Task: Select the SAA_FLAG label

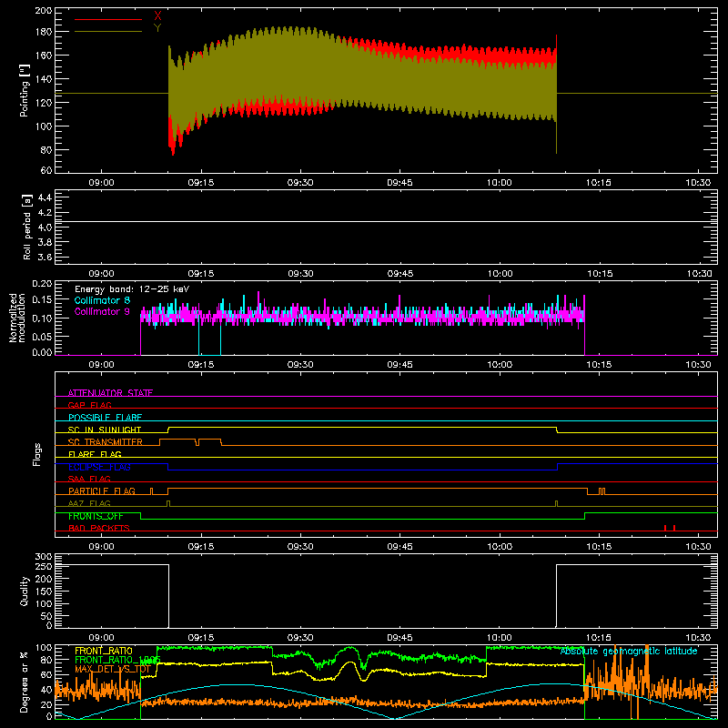Action: [89, 479]
